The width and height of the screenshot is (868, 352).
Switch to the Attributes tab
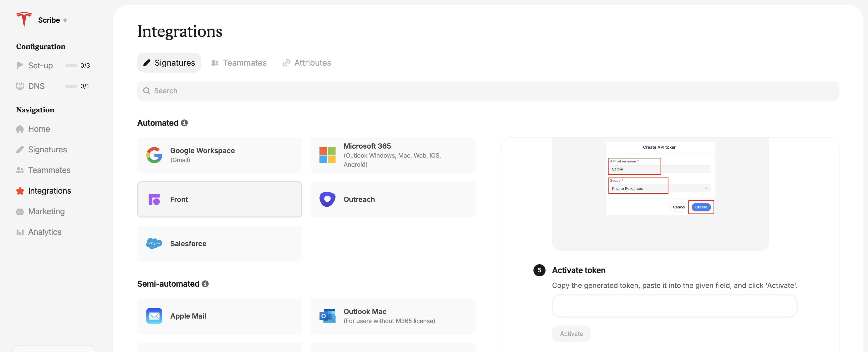[307, 63]
